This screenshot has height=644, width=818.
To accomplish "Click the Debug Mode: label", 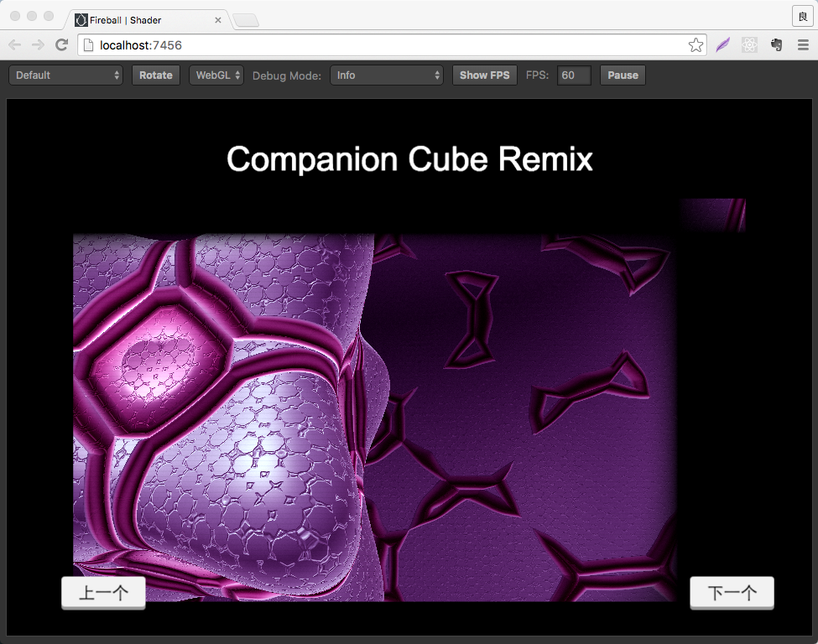I will [x=286, y=75].
